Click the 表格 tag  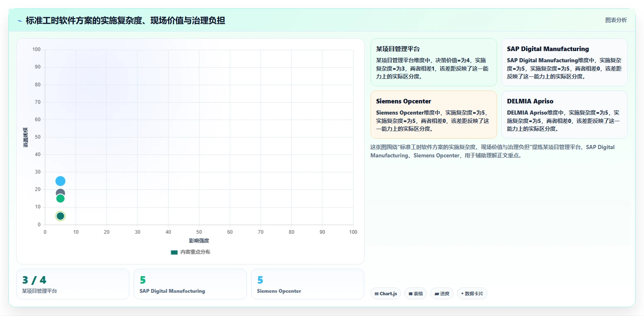pos(415,294)
